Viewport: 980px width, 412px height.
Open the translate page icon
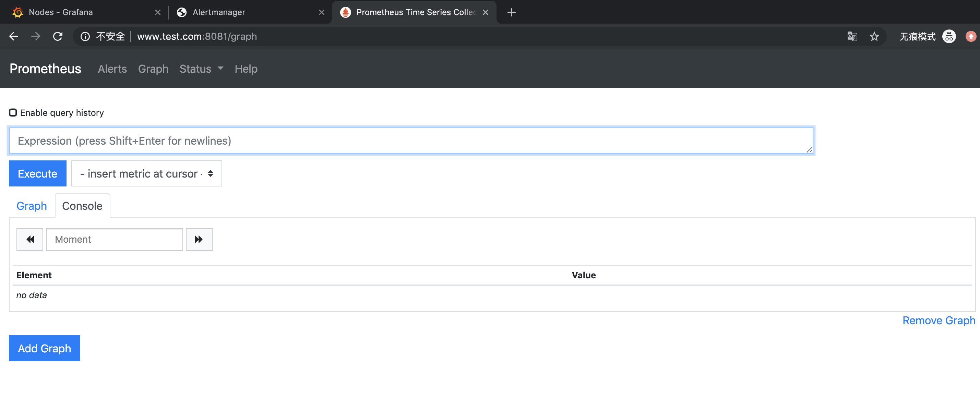tap(852, 37)
